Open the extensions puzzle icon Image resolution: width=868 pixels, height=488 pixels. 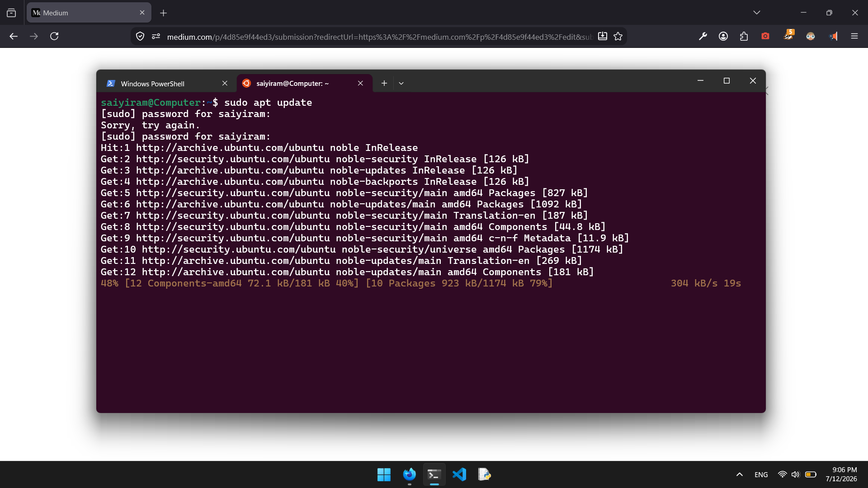pyautogui.click(x=744, y=36)
